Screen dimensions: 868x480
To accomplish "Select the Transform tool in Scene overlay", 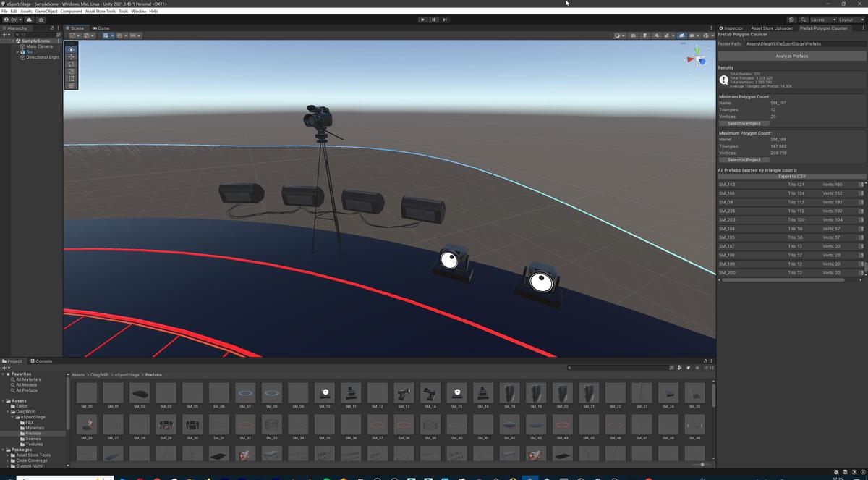I will [x=71, y=85].
